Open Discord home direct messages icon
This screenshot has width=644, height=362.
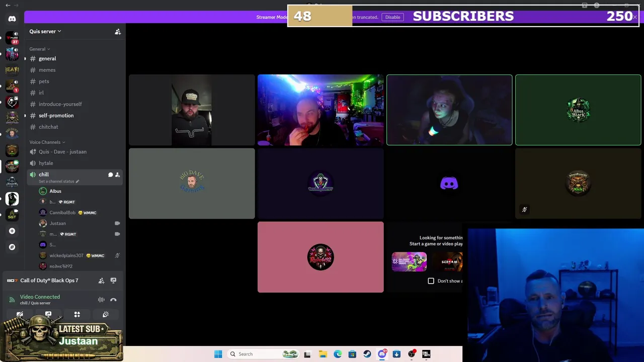12,19
